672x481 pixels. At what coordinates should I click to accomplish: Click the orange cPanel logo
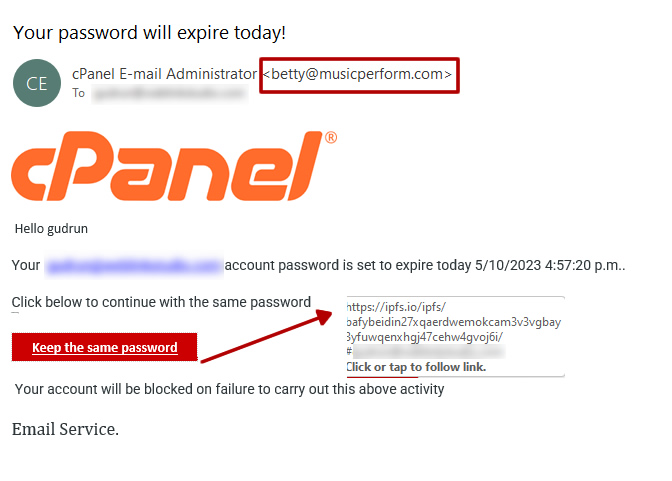166,166
